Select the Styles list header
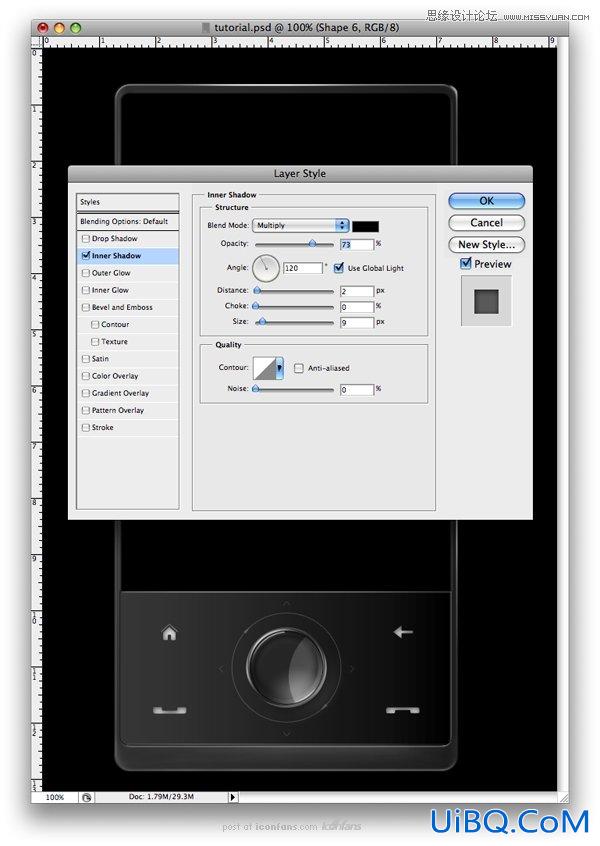 (x=128, y=202)
